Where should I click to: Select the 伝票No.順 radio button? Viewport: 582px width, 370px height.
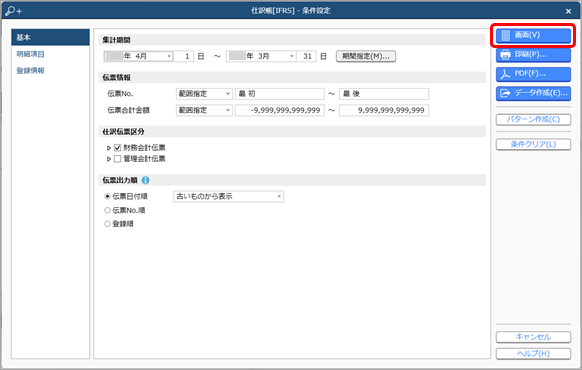point(107,210)
